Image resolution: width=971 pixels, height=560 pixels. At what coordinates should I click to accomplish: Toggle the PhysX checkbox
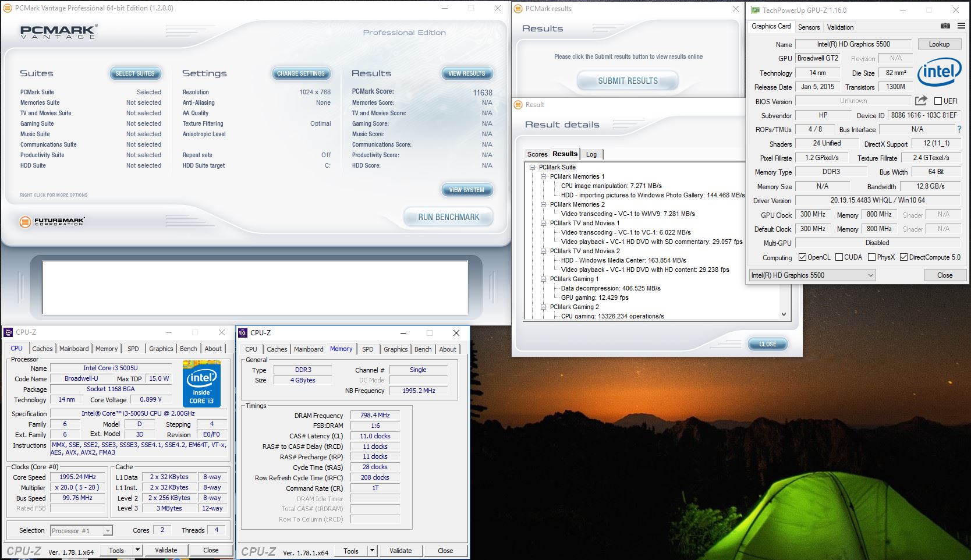point(871,257)
